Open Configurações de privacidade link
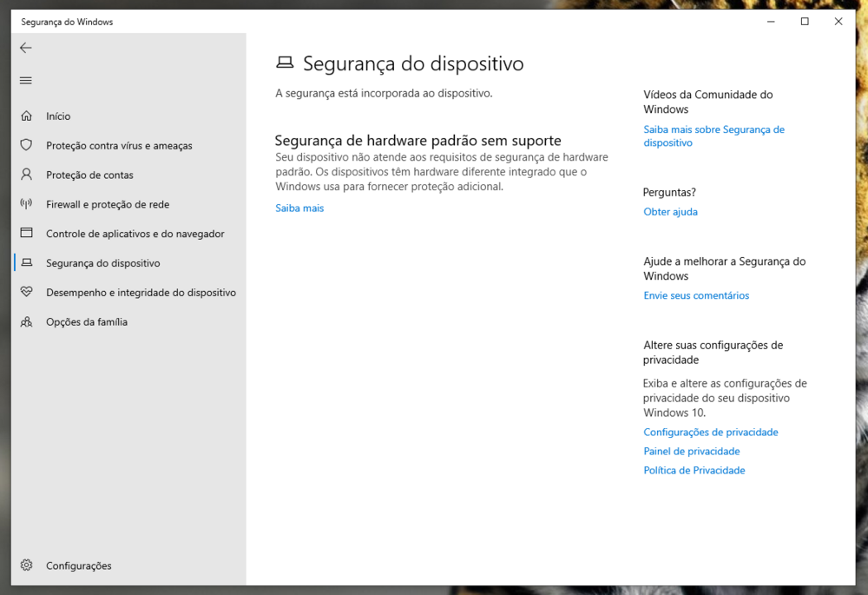Screen dimensions: 868x595 710,432
